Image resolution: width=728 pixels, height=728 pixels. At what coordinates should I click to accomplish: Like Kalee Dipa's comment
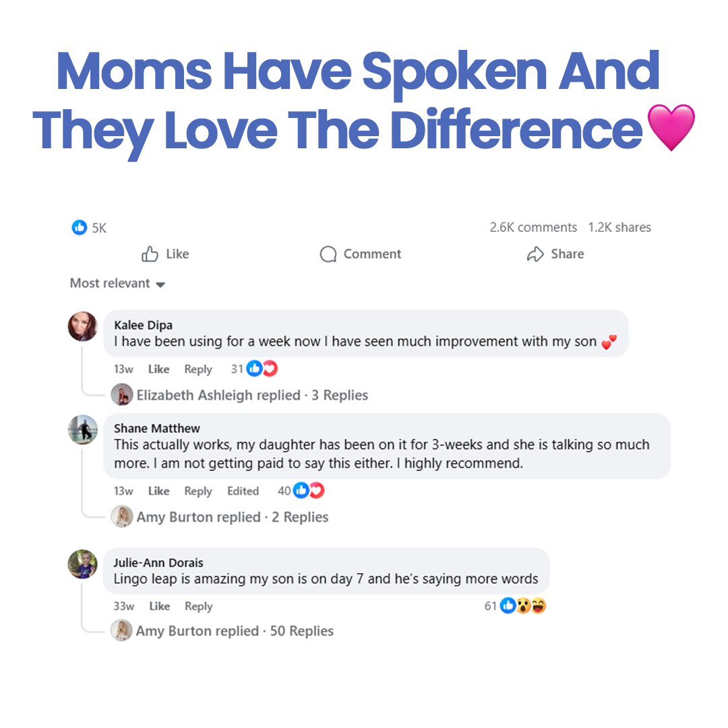point(158,369)
